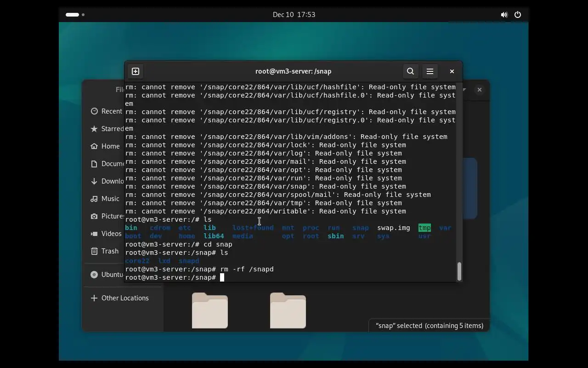Click the /snap/core22/864/var/lib/vim/addons error line
588x368 pixels.
[286, 137]
